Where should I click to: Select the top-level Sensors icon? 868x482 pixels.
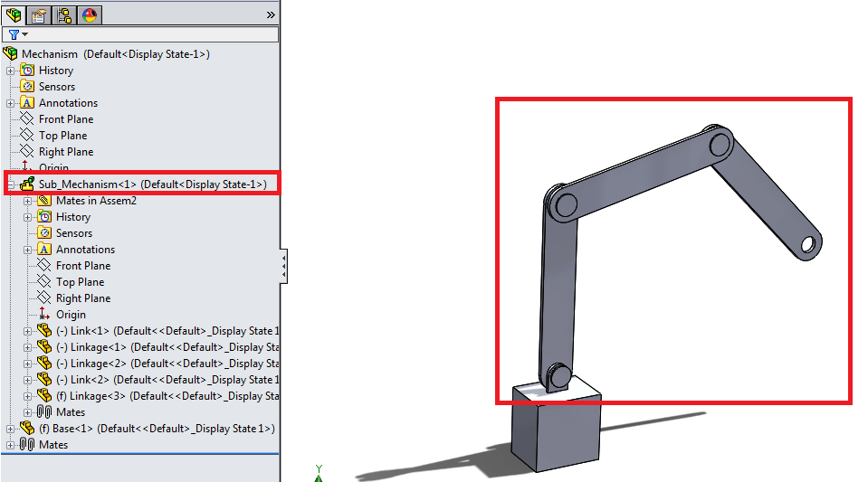pyautogui.click(x=27, y=86)
